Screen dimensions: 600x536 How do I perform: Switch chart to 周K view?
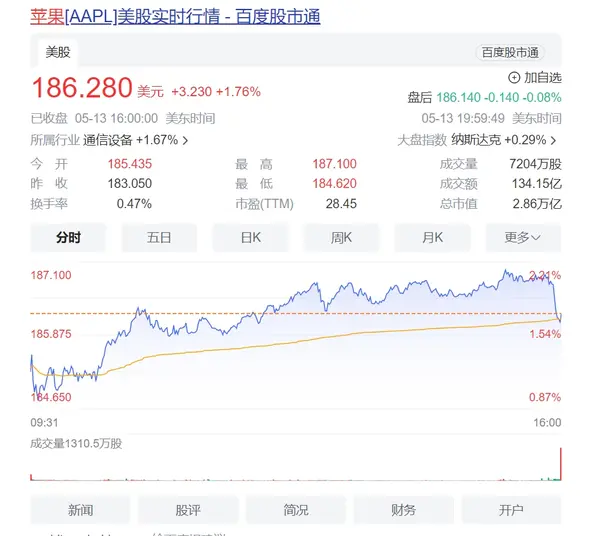[341, 237]
